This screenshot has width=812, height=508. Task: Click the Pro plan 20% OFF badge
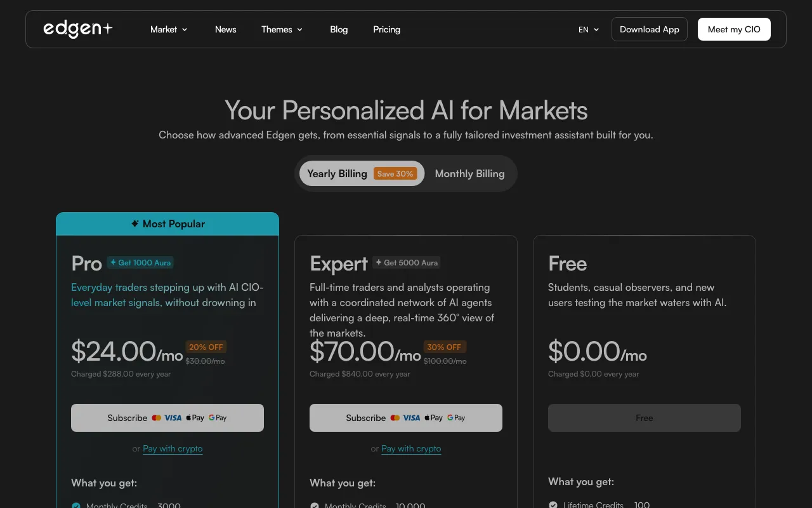tap(206, 347)
